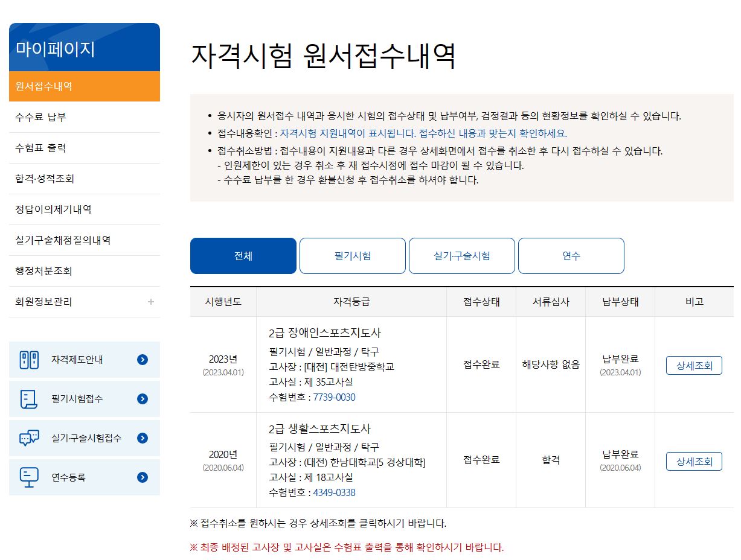The image size is (741, 560).
Task: Select the 전체 tab
Action: point(243,256)
